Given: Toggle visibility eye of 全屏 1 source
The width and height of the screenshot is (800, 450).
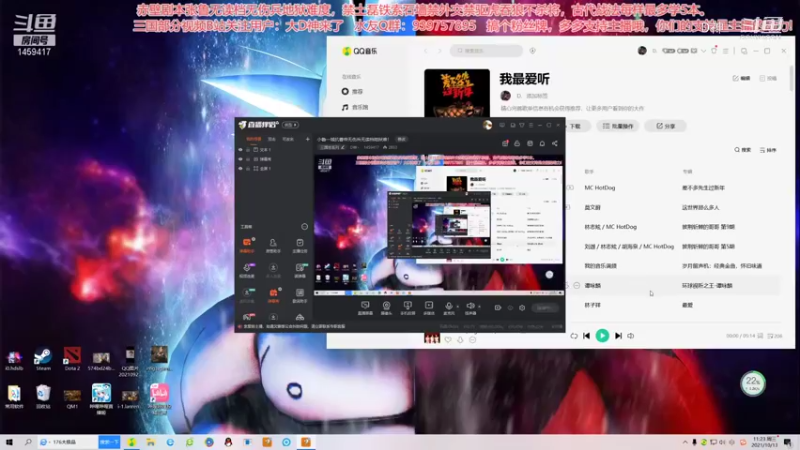Looking at the screenshot, I should pyautogui.click(x=240, y=168).
